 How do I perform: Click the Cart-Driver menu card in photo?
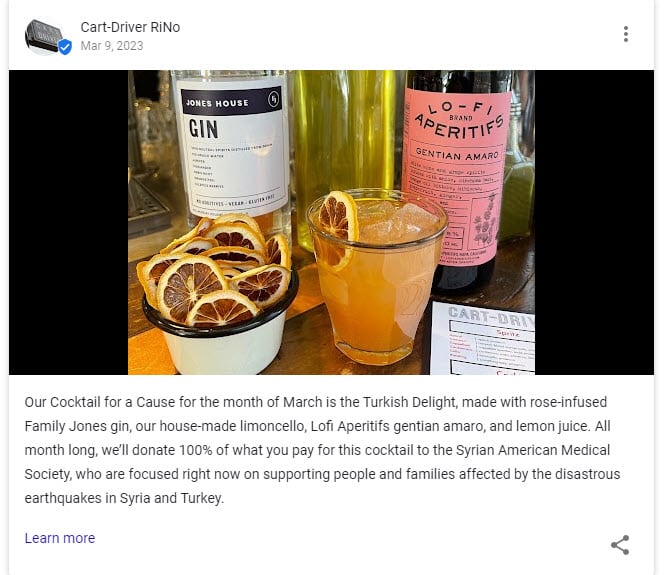tap(482, 338)
